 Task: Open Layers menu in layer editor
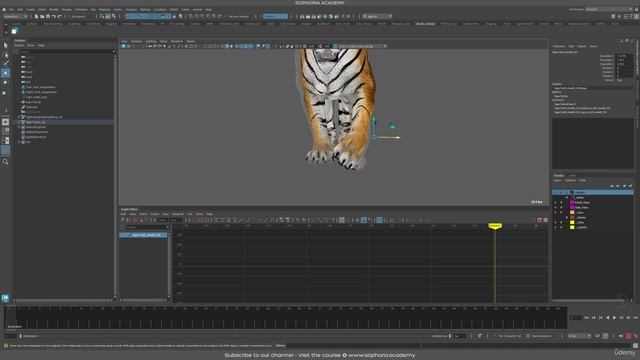[x=558, y=180]
